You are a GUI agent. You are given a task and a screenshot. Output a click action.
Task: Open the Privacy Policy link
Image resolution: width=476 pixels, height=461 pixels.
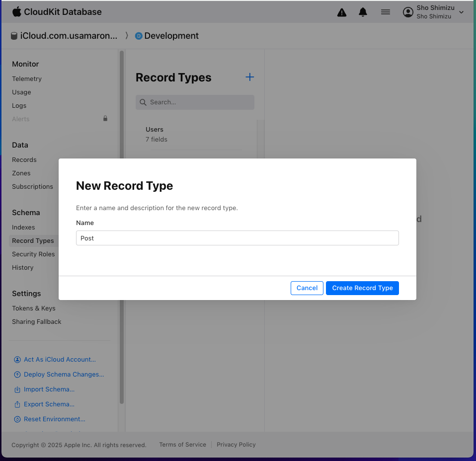pos(236,445)
